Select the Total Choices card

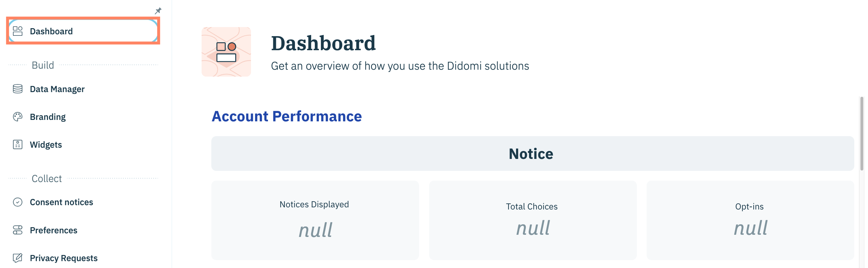(x=533, y=220)
